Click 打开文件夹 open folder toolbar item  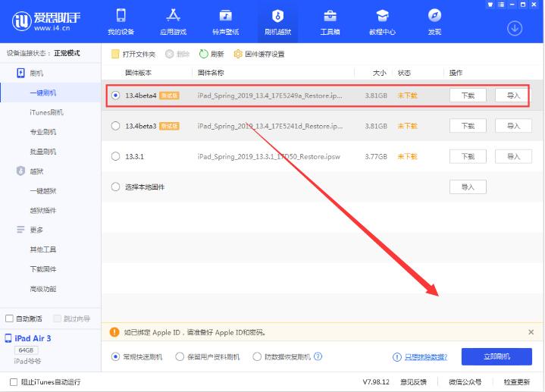(x=133, y=54)
